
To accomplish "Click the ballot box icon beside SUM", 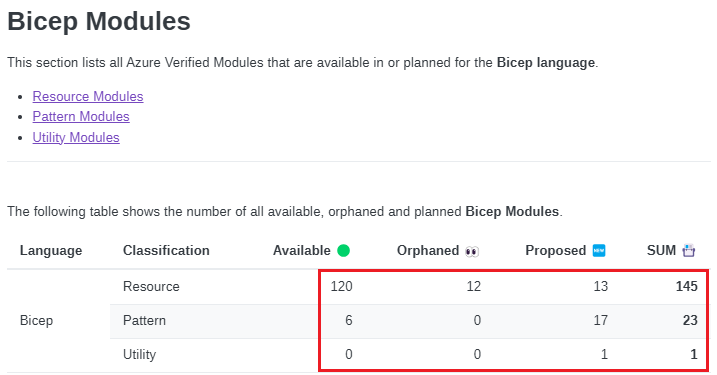I will tap(689, 251).
